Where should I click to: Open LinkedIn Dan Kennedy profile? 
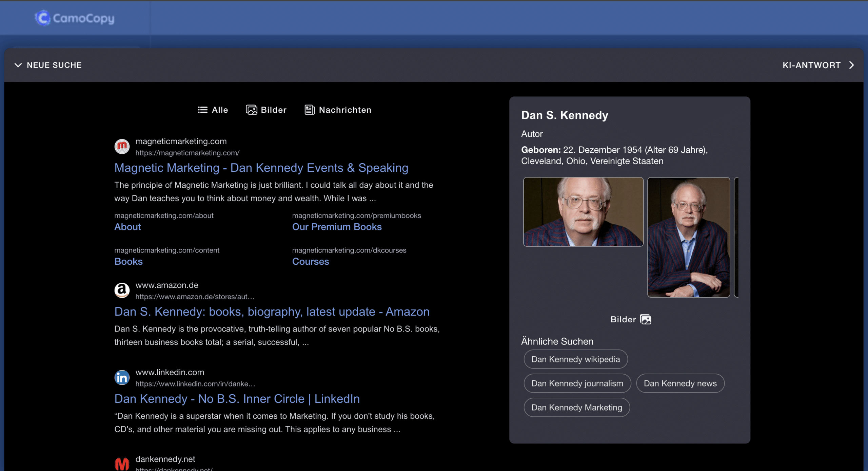[237, 398]
